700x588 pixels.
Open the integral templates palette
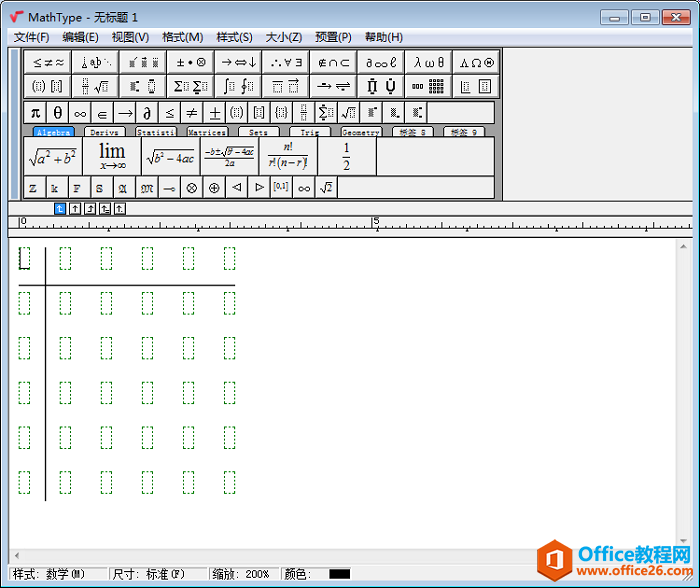tap(239, 86)
